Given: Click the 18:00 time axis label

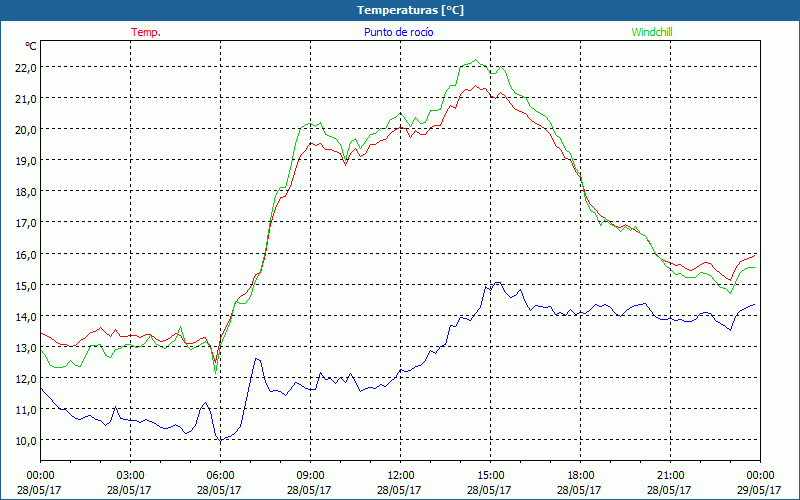Looking at the screenshot, I should (580, 475).
